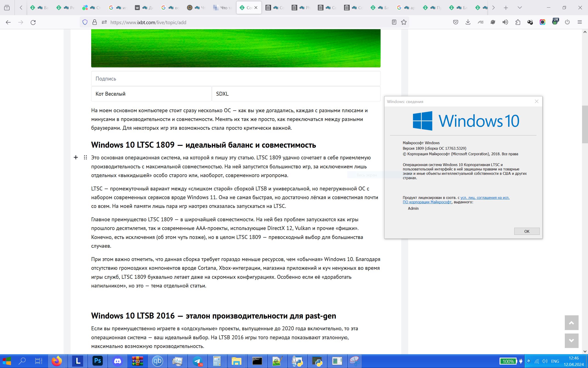Toggle reader view icon
The width and height of the screenshot is (588, 368).
394,22
